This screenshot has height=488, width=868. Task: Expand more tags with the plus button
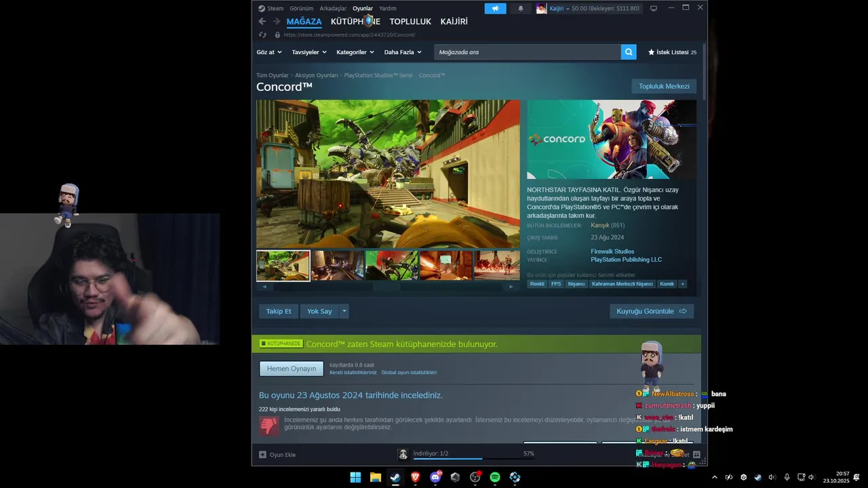(x=683, y=284)
